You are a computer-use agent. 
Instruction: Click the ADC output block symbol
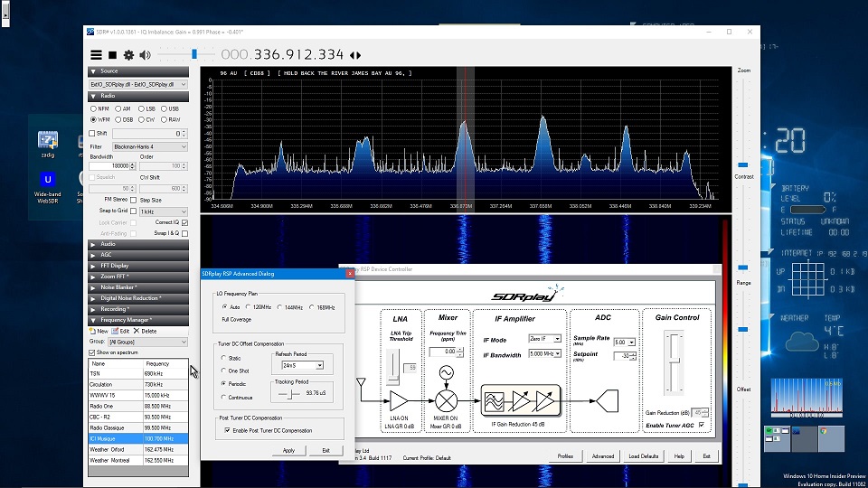pos(607,400)
